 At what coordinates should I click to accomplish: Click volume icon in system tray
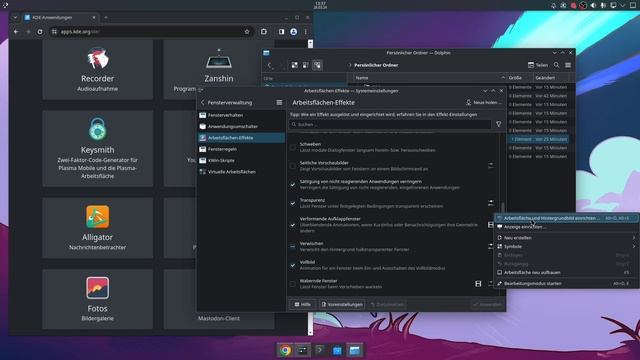[593, 5]
